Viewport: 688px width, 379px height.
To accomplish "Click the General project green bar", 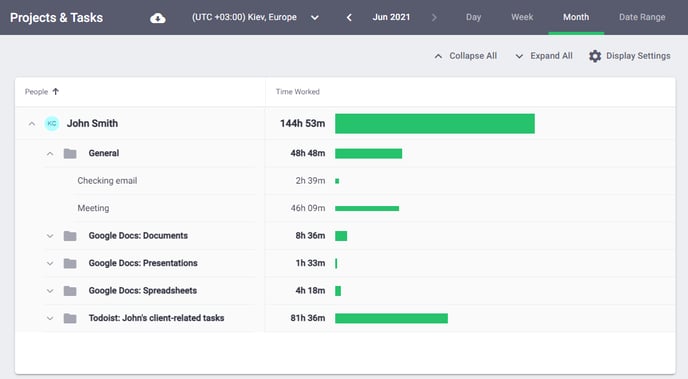I will [369, 154].
